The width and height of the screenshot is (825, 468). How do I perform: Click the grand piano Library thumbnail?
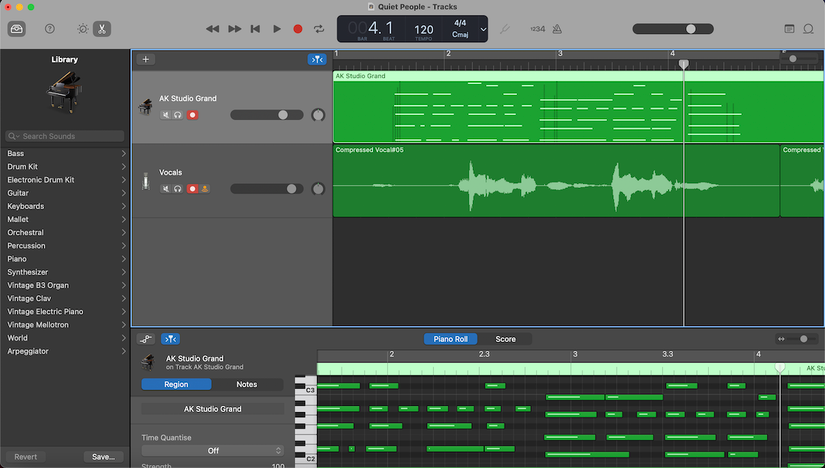pyautogui.click(x=65, y=92)
